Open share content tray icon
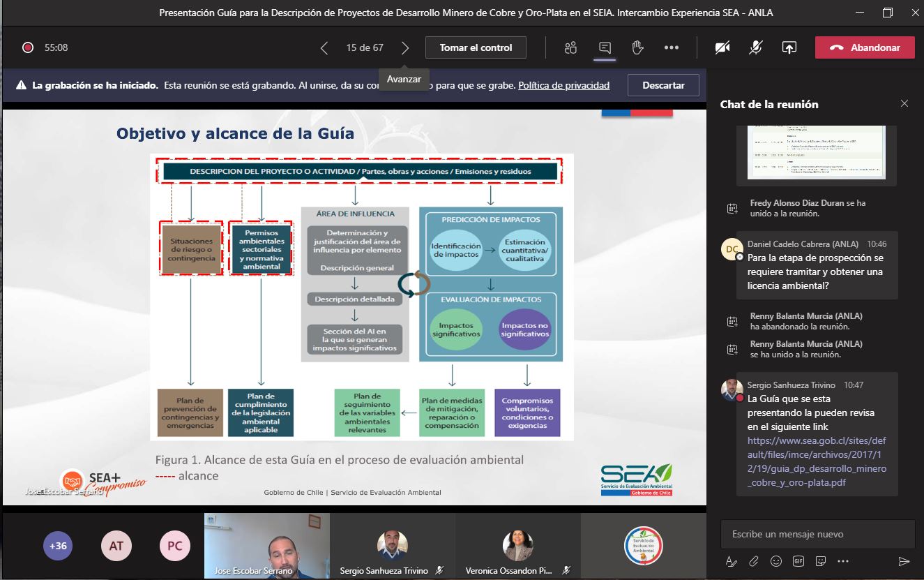The image size is (924, 580). tap(789, 47)
